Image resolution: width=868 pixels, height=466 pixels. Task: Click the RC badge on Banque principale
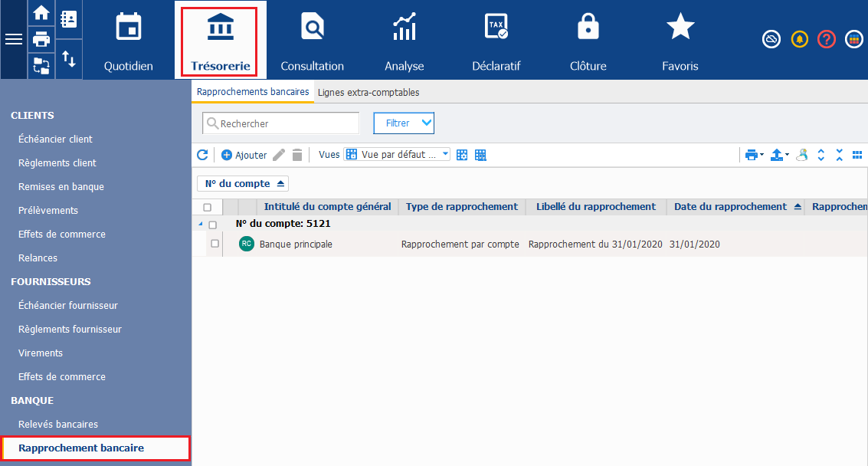[247, 244]
